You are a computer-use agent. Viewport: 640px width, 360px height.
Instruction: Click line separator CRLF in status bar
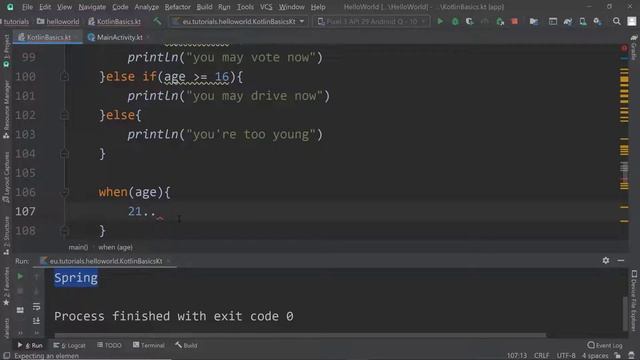click(541, 356)
